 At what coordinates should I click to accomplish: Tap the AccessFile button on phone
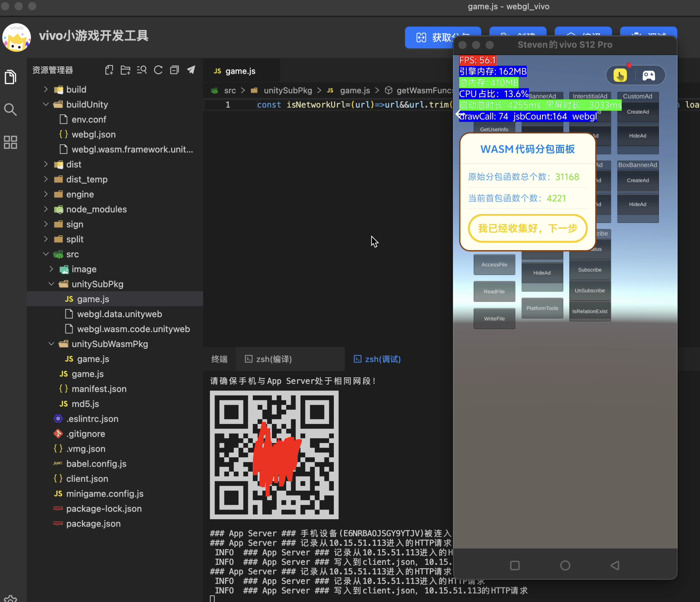click(494, 265)
